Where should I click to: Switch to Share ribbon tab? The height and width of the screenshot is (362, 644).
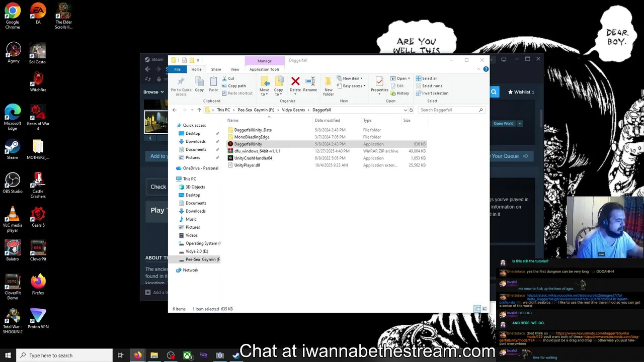coord(216,69)
